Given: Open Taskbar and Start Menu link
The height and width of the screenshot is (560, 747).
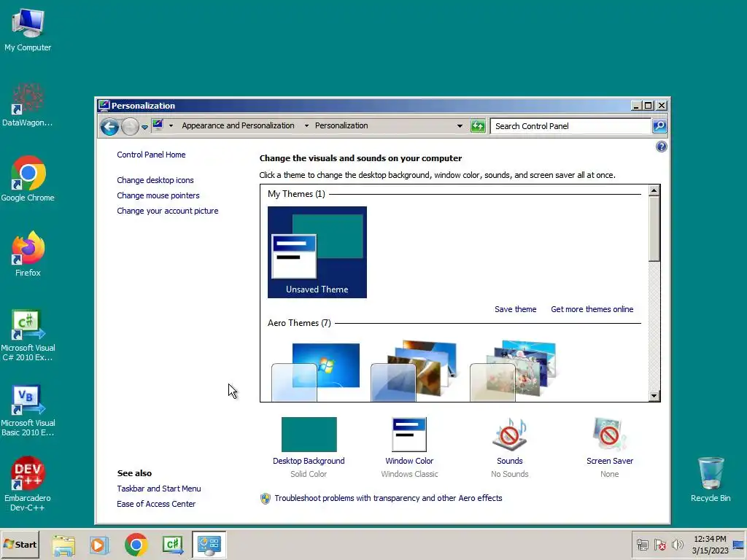Looking at the screenshot, I should 159,489.
